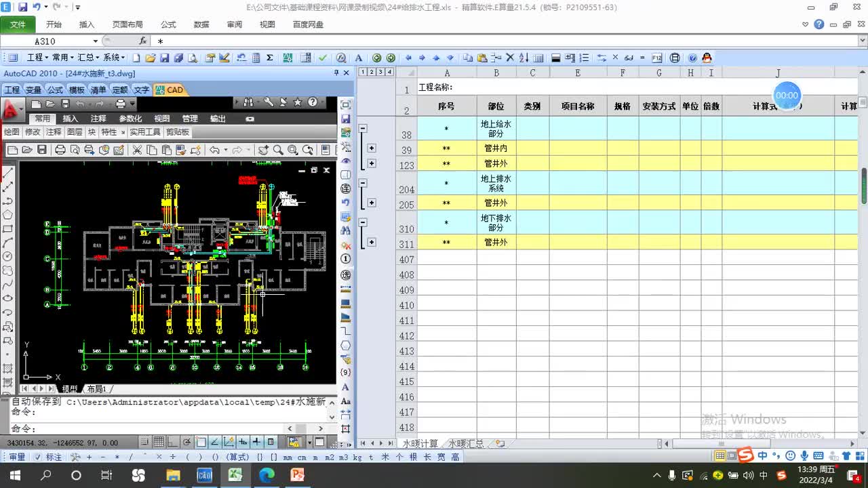Click the scissors cut icon in AutoCAD toolbar
Viewport: 868px width, 488px height.
[136, 150]
